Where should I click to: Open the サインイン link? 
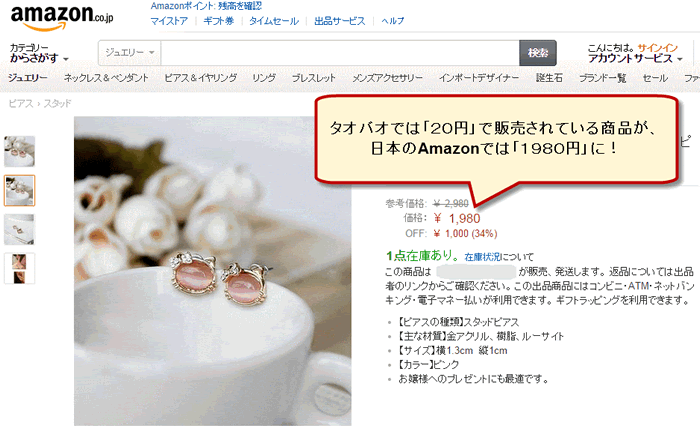(x=657, y=48)
